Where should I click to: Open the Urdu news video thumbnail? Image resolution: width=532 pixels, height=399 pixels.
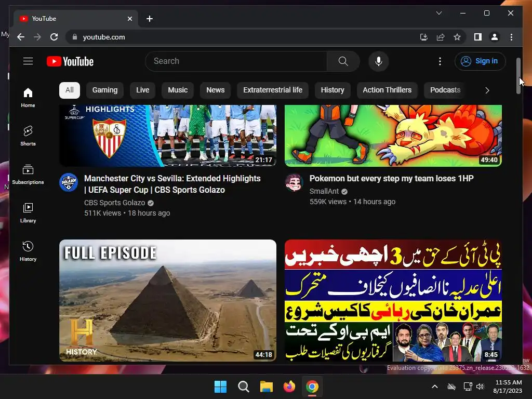393,301
